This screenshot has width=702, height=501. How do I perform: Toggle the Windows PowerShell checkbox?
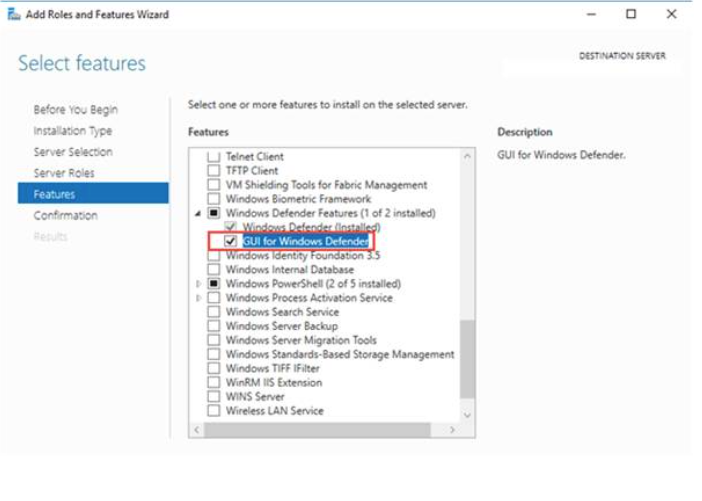coord(214,284)
